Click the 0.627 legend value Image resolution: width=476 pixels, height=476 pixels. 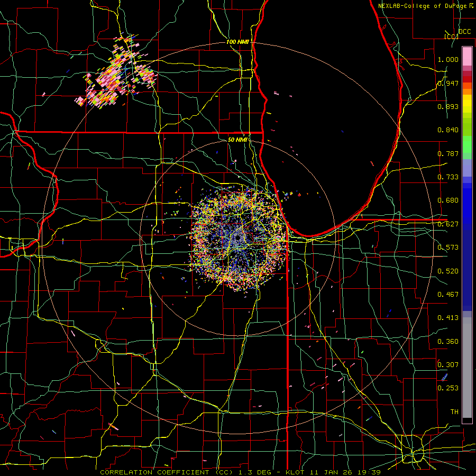click(x=448, y=224)
